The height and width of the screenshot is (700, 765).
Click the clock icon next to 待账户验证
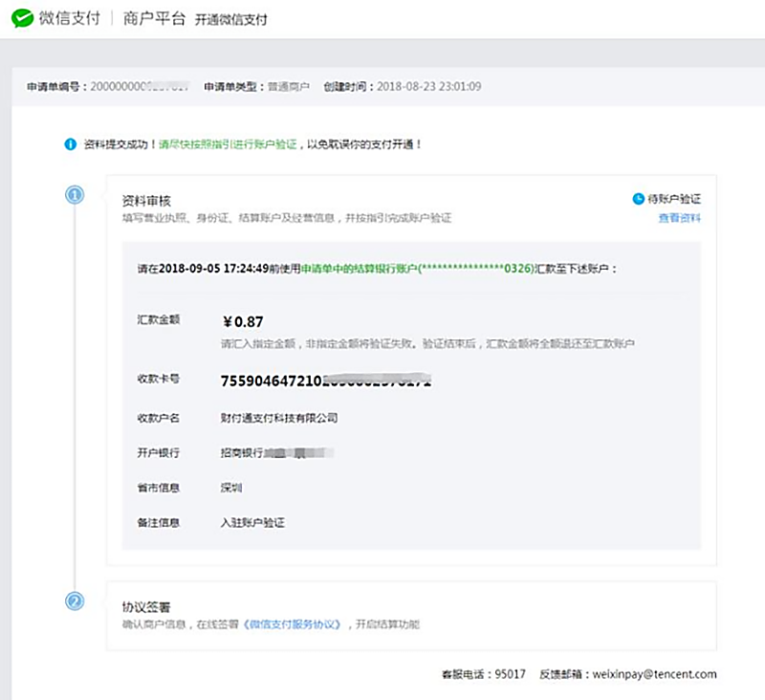(x=638, y=199)
